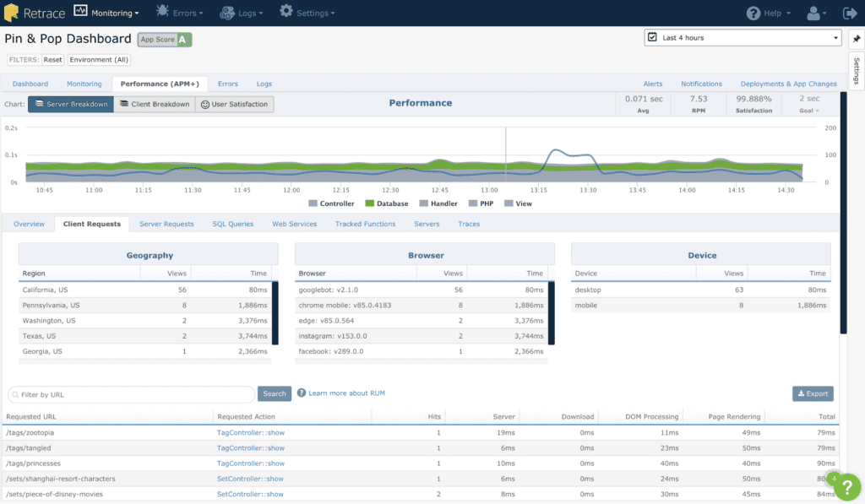Select User Satisfaction chart mode
Image resolution: width=865 pixels, height=504 pixels.
point(235,104)
